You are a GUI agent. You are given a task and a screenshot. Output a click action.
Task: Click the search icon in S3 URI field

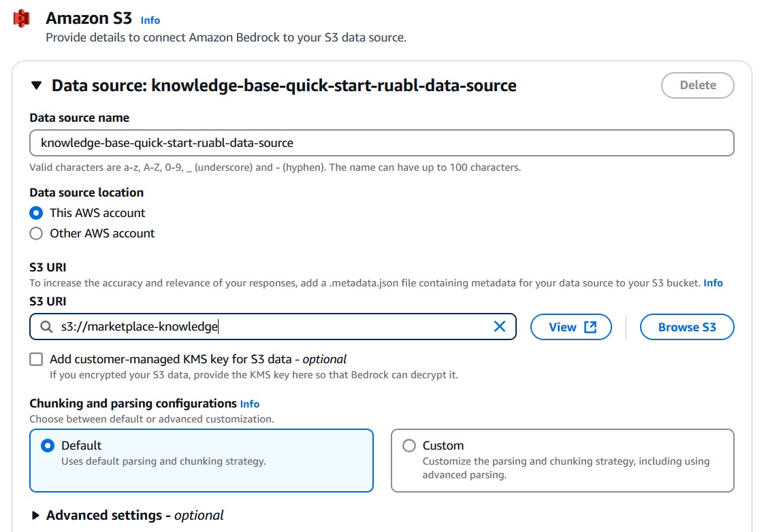[x=46, y=327]
